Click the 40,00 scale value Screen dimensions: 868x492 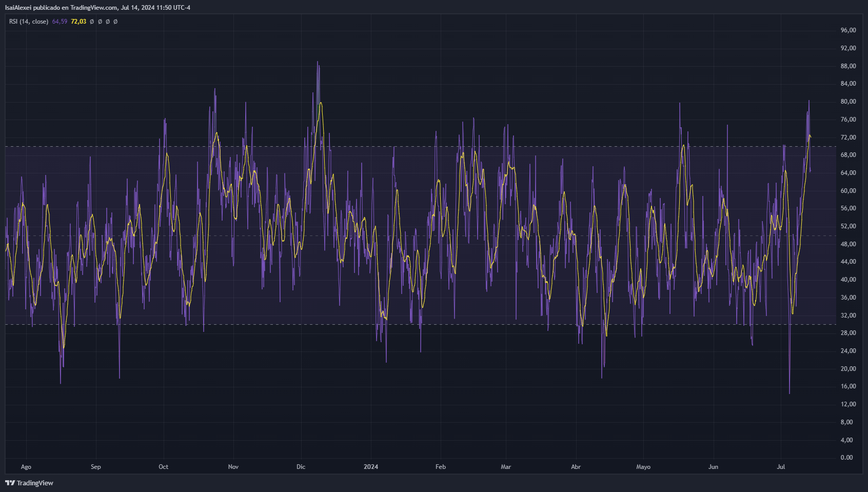click(849, 280)
